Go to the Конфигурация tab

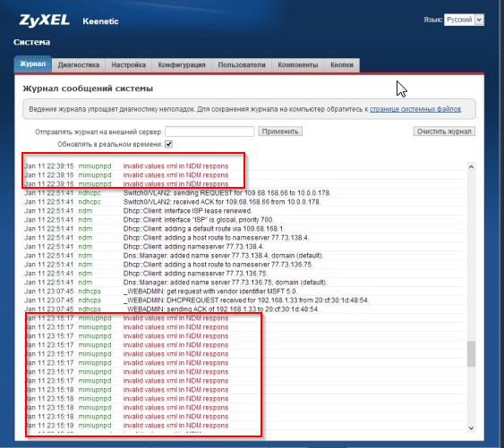pos(182,65)
